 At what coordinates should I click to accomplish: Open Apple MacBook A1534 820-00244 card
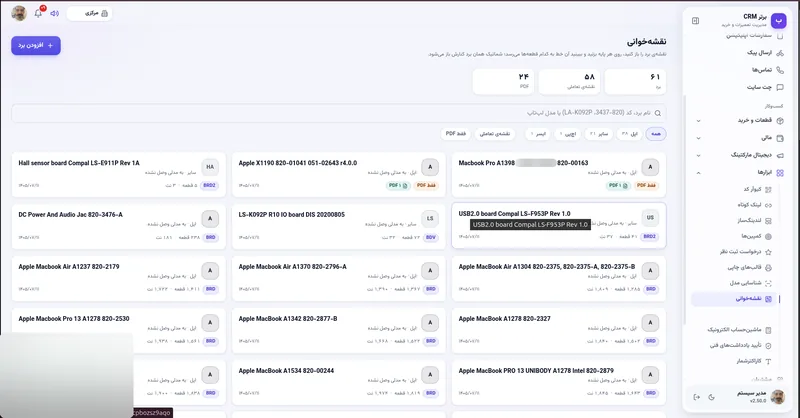tap(339, 382)
